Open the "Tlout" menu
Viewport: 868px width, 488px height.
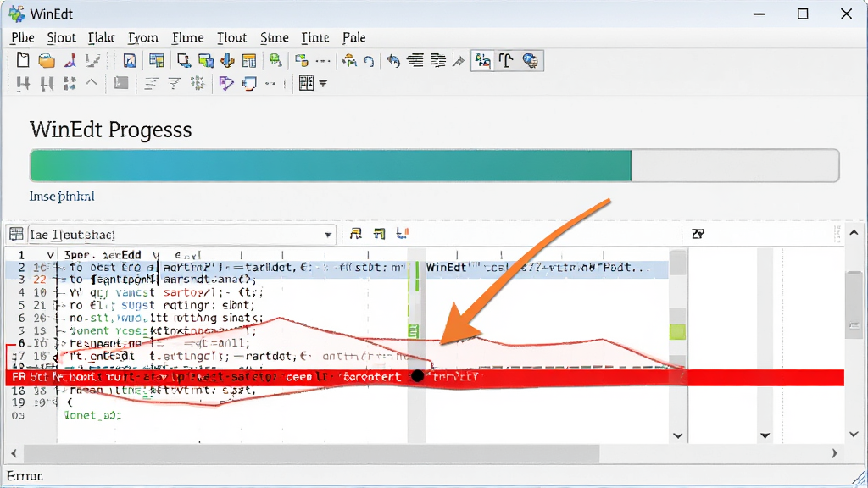pyautogui.click(x=231, y=37)
